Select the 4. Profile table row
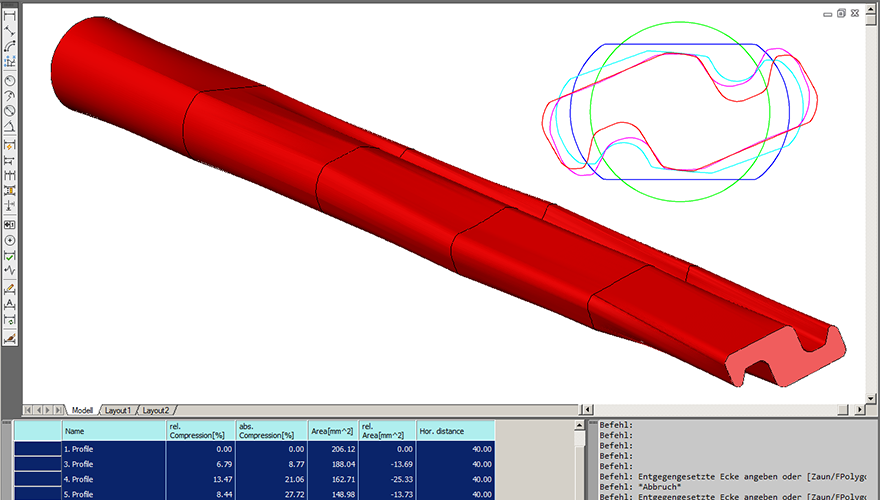880x500 pixels. tap(254, 479)
